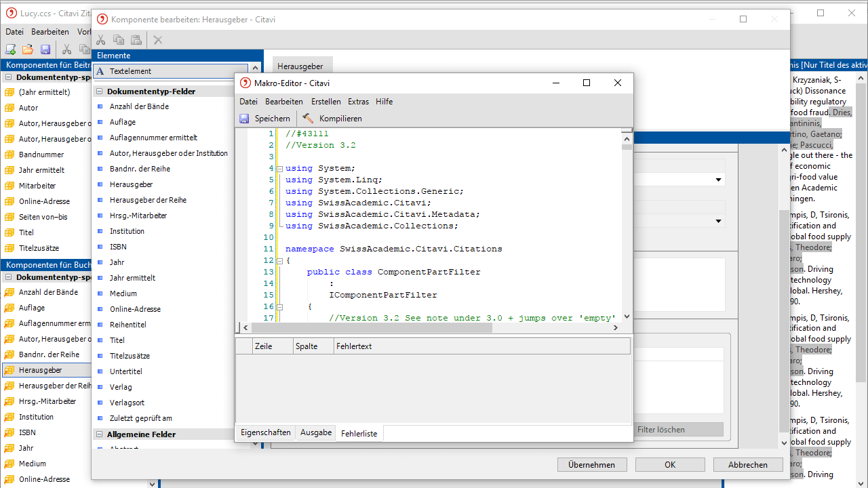The image size is (868, 488).
Task: Click the Speichern save icon in Makro-Editor
Action: pos(244,119)
